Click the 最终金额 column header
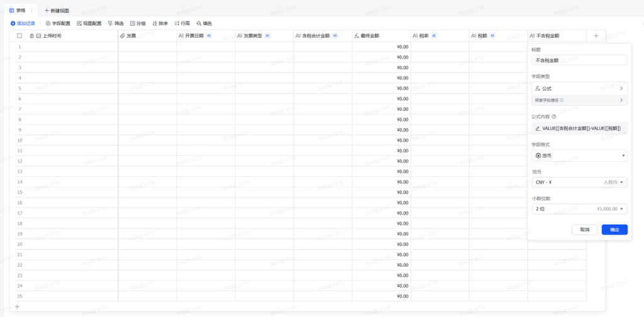 [x=382, y=36]
